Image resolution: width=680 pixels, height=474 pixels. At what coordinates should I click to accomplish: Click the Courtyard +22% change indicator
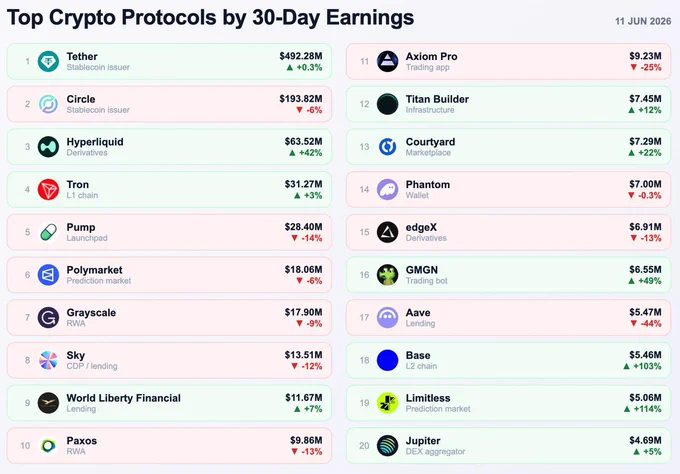click(645, 153)
